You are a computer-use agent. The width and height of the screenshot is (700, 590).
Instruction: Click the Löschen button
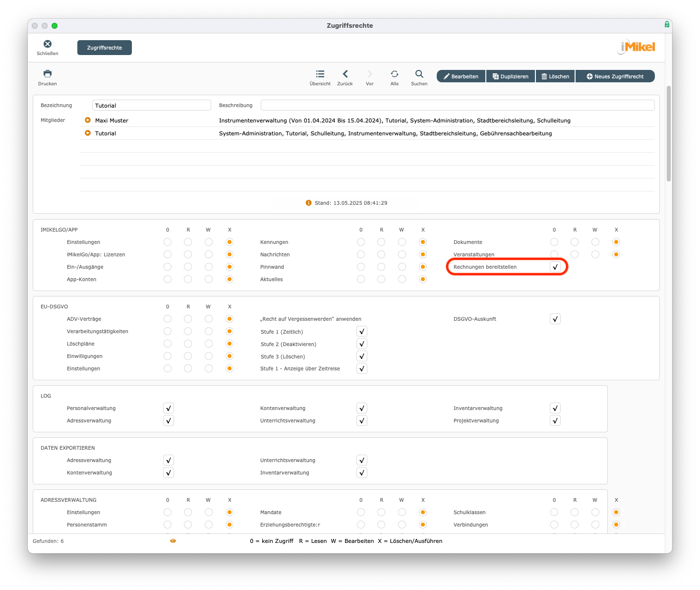[x=555, y=76]
